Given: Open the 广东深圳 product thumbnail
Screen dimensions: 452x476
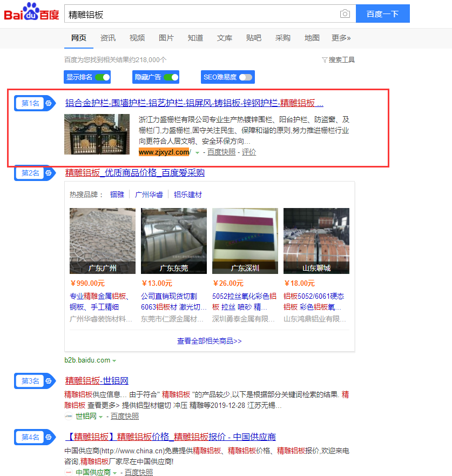Looking at the screenshot, I should tap(245, 241).
